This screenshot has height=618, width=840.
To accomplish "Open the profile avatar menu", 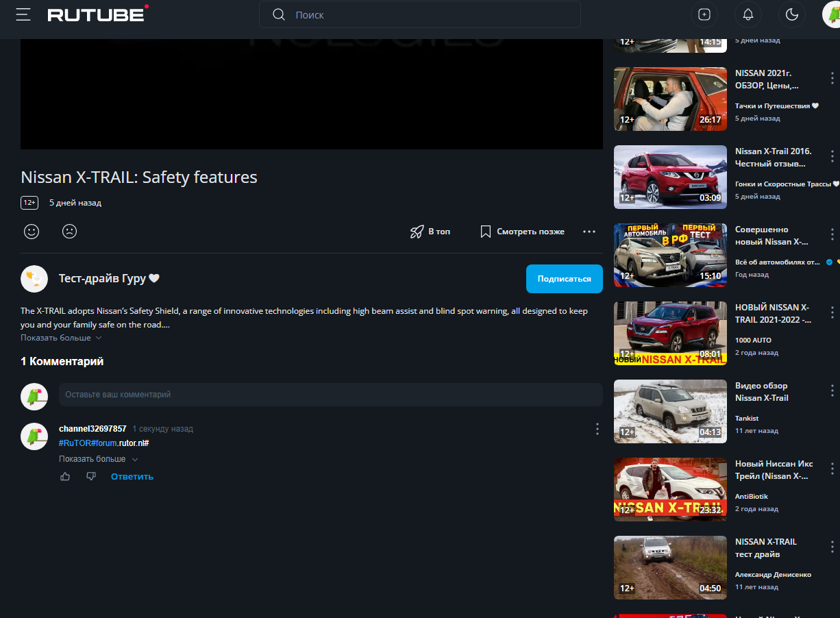I will point(832,14).
